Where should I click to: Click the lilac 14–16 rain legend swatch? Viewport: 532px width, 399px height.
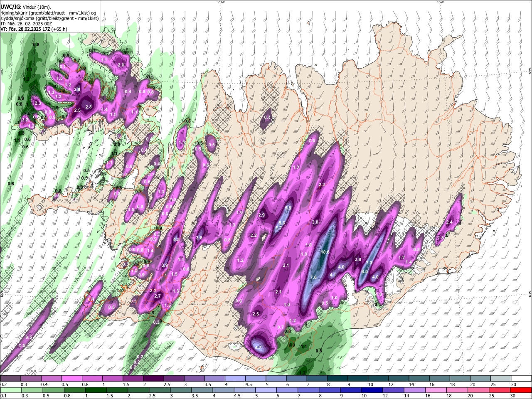[x=414, y=390]
